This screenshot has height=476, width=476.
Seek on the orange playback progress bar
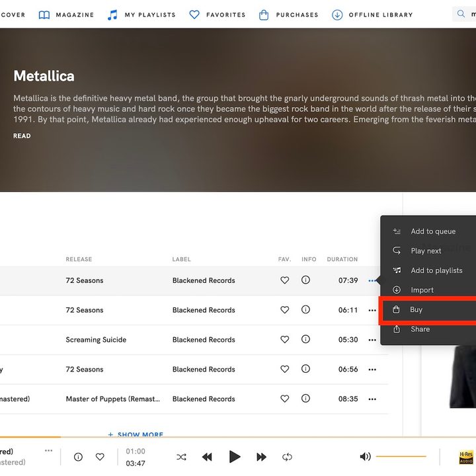[x=238, y=437]
